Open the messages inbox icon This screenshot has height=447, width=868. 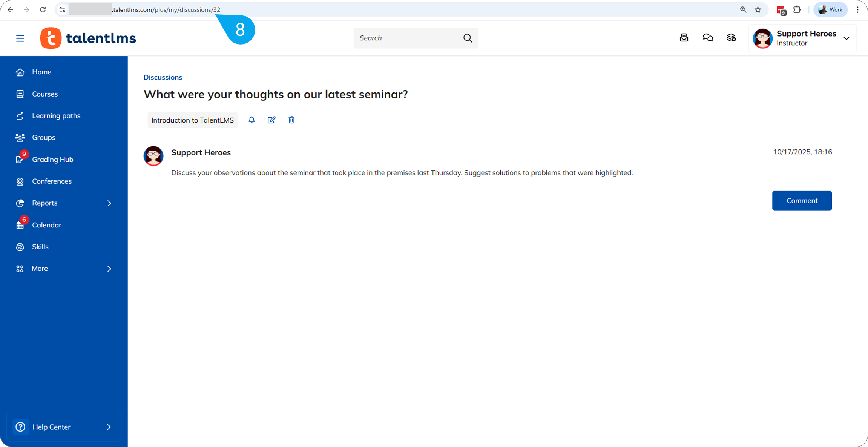[x=684, y=38]
